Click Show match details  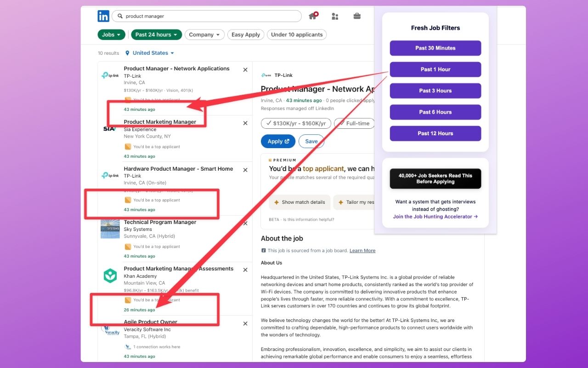coord(300,202)
